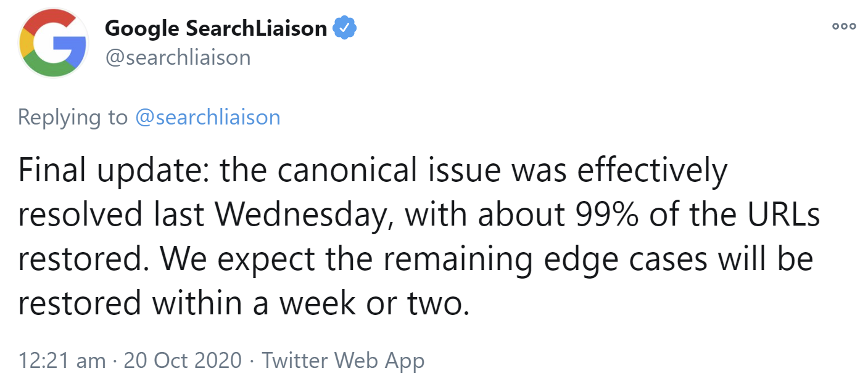Image resolution: width=868 pixels, height=384 pixels.
Task: Click the "Replying to" label text
Action: 73,117
